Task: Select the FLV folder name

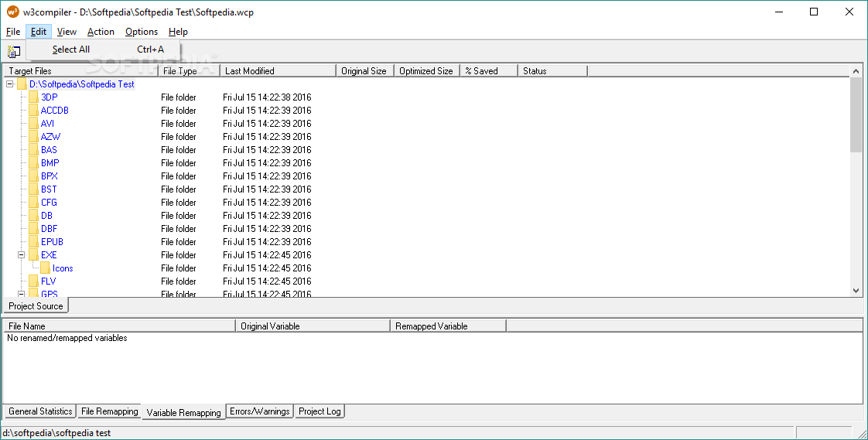Action: pyautogui.click(x=48, y=281)
